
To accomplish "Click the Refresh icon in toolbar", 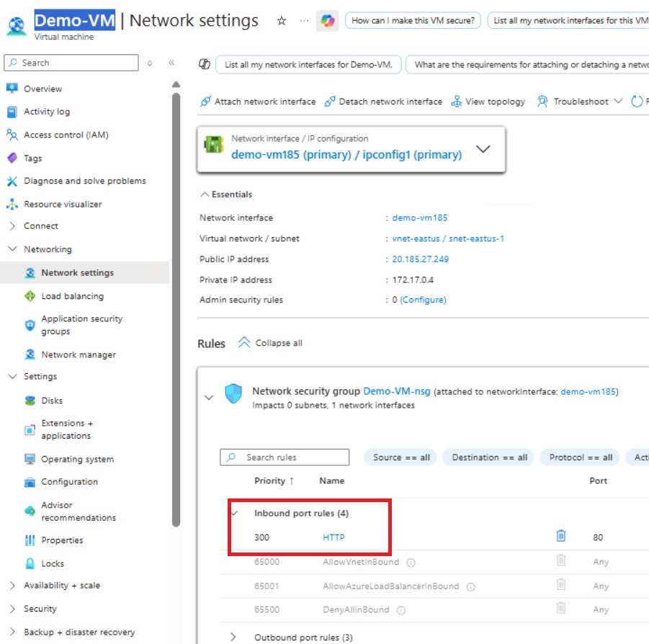I will [637, 102].
